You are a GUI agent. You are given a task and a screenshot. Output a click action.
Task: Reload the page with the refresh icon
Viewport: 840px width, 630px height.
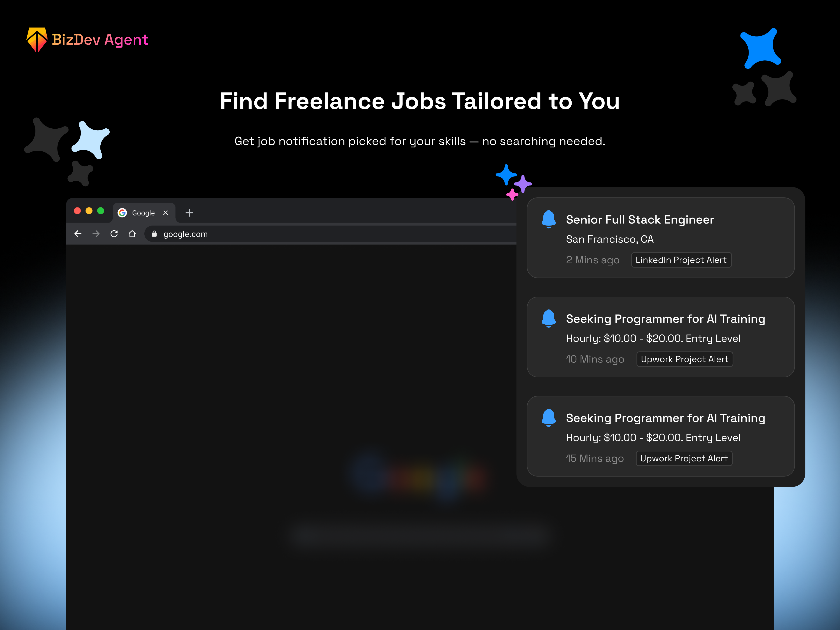pos(114,234)
